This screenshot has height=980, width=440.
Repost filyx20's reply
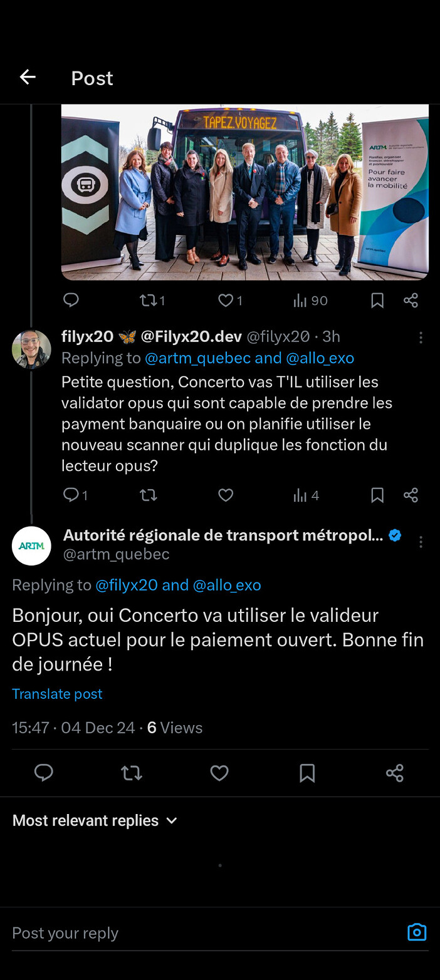[148, 495]
